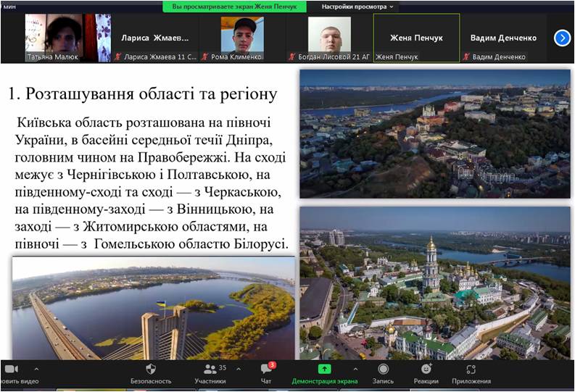Expand participants options caret

(239, 369)
